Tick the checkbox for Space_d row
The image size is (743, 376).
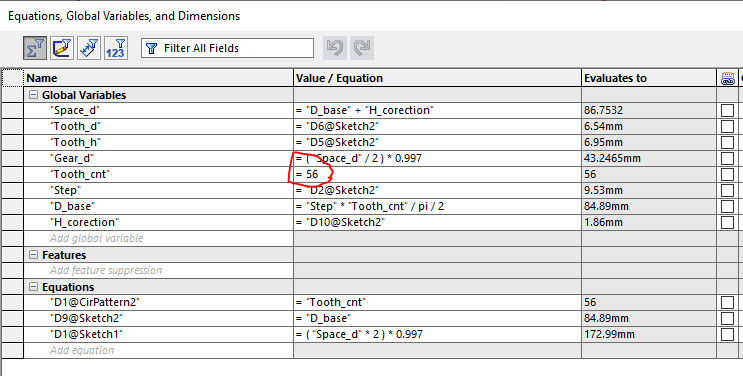point(727,110)
